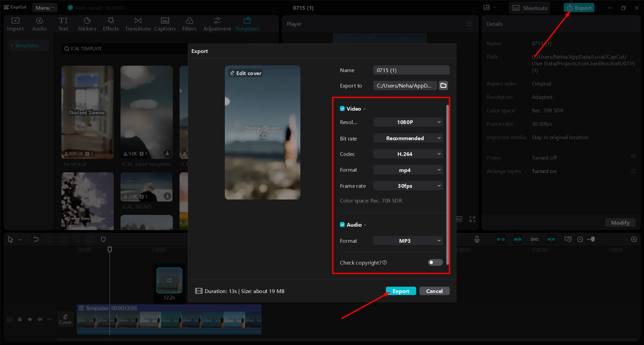Cancel the export dialog
This screenshot has height=345, width=644.
(x=434, y=291)
